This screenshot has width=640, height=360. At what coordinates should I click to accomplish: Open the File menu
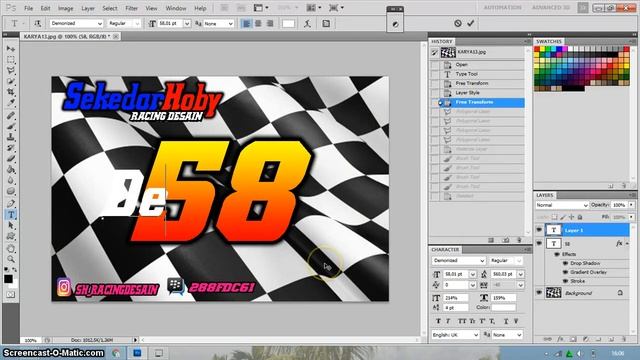[x=28, y=8]
